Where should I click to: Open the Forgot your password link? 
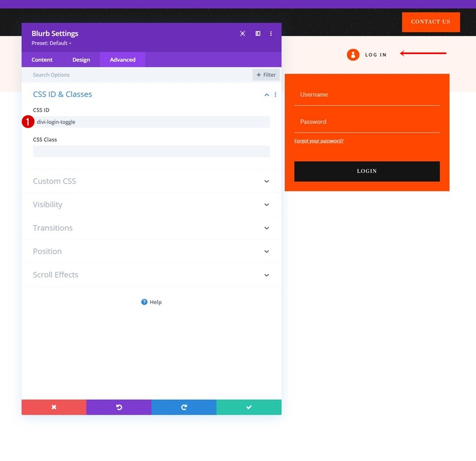pyautogui.click(x=319, y=141)
